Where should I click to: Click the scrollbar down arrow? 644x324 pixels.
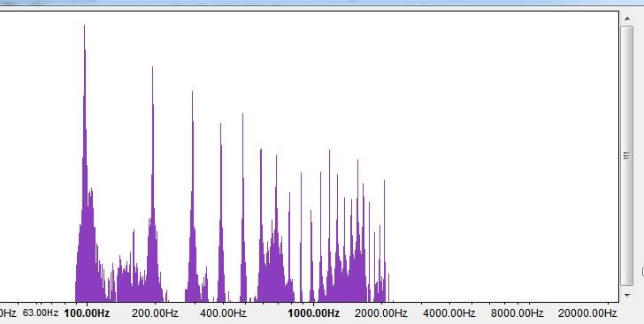click(x=627, y=295)
